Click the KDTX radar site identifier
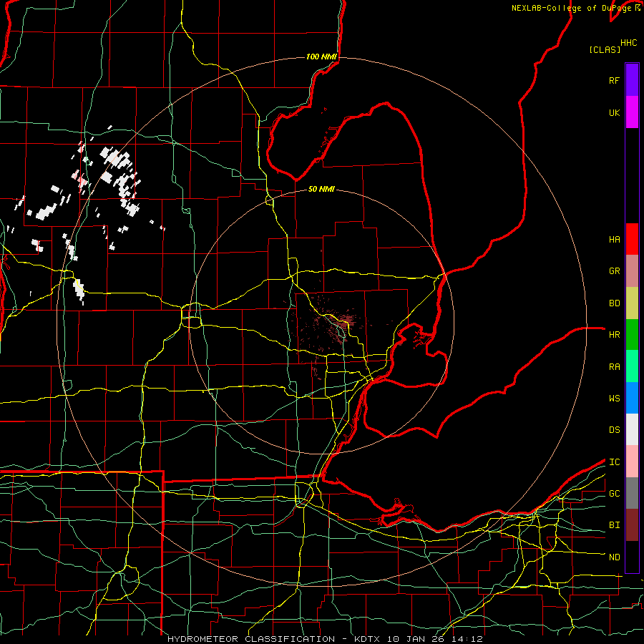 (x=368, y=639)
